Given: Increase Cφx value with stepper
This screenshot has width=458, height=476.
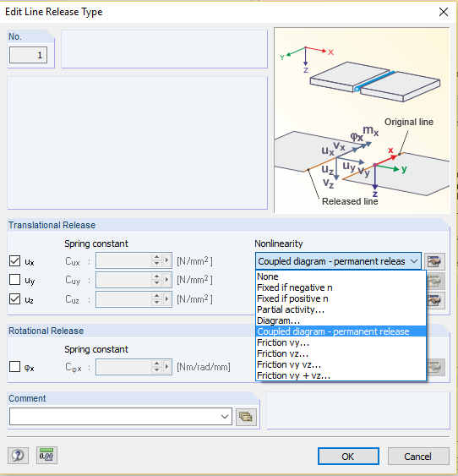Looking at the screenshot, I should 157,364.
